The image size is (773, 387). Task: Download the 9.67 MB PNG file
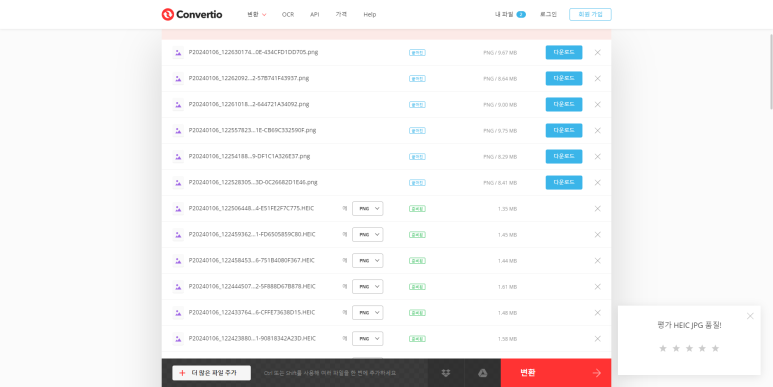coord(563,52)
